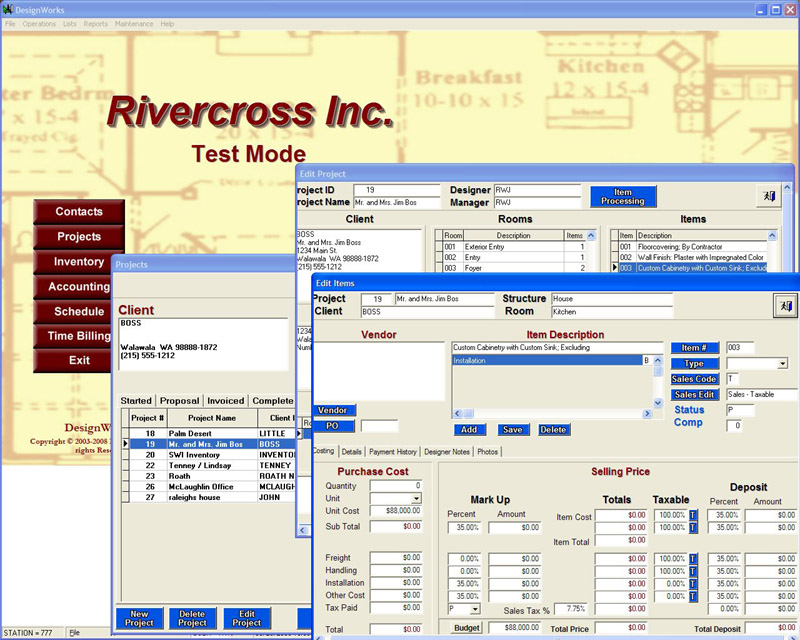The image size is (800, 640).
Task: Click the row selector arrow beside project 19
Action: click(126, 444)
